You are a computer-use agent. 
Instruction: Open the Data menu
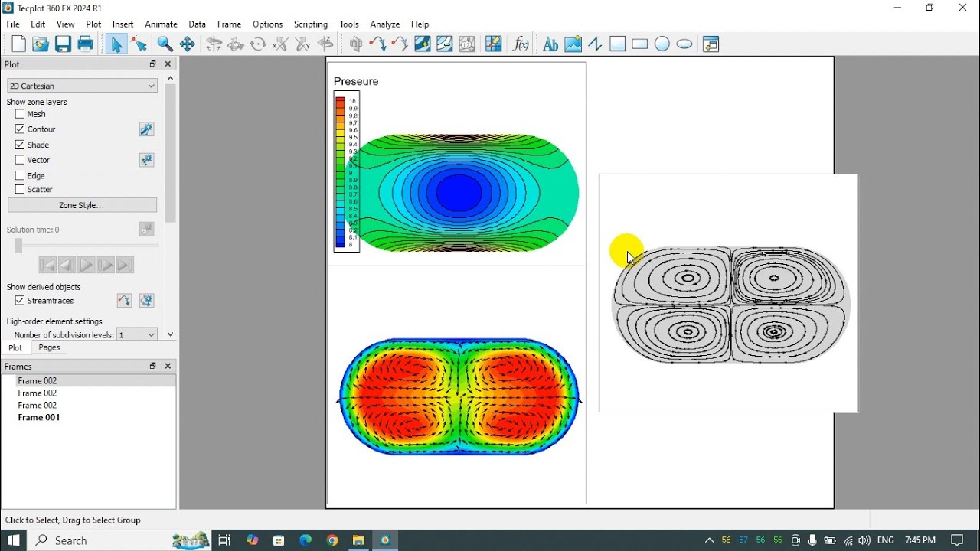coord(198,24)
